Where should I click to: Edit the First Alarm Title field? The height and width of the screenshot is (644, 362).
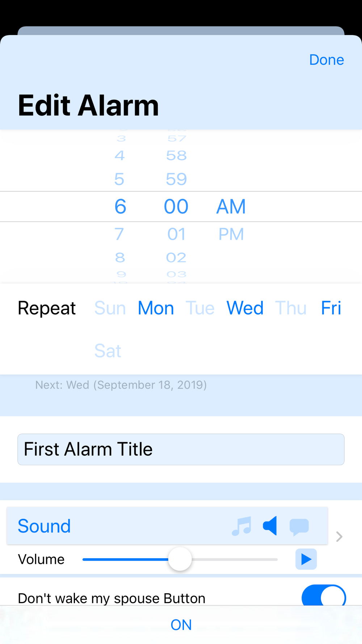tap(181, 449)
